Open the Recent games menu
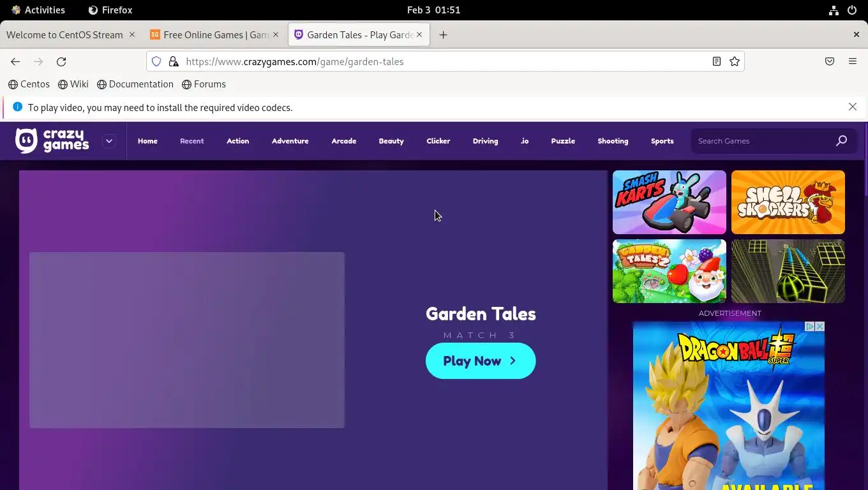Image resolution: width=868 pixels, height=490 pixels. pyautogui.click(x=191, y=141)
